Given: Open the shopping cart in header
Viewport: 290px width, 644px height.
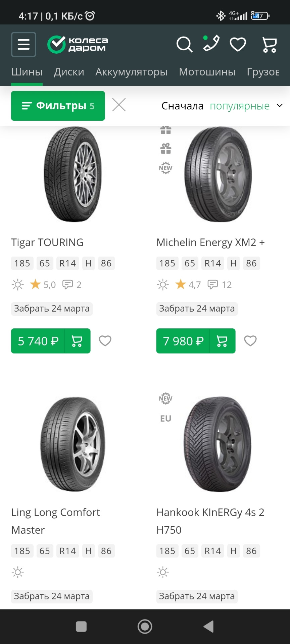Looking at the screenshot, I should point(269,44).
